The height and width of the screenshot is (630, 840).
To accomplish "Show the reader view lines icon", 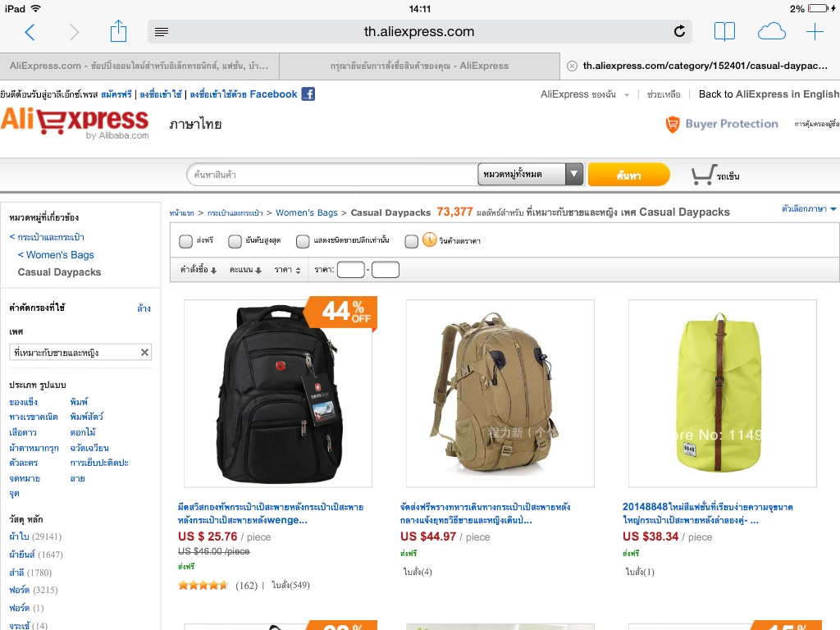I will coord(162,32).
